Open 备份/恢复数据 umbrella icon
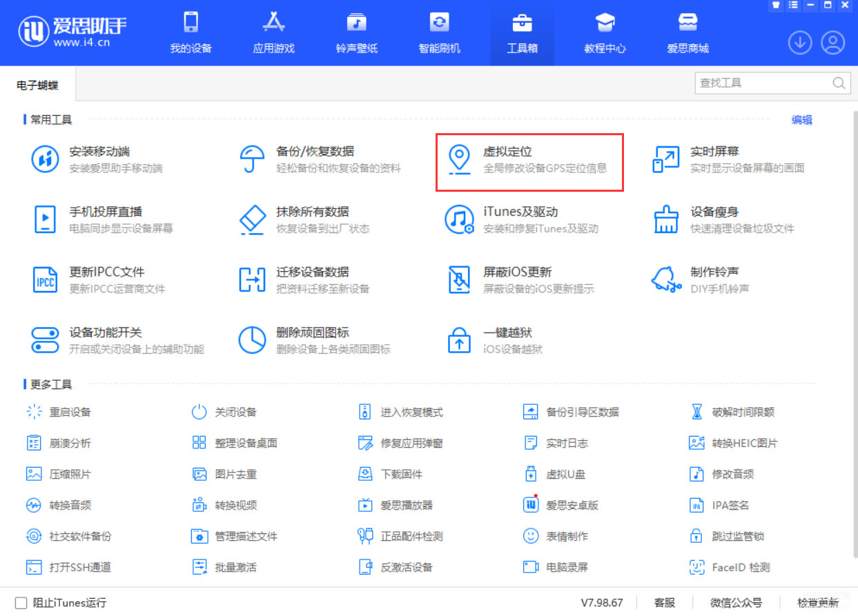 tap(252, 159)
